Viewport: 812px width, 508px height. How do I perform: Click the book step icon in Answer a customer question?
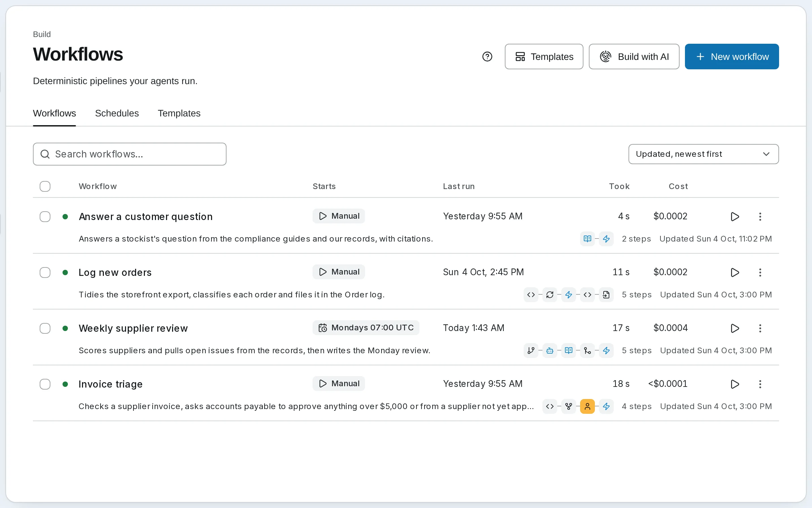point(587,239)
